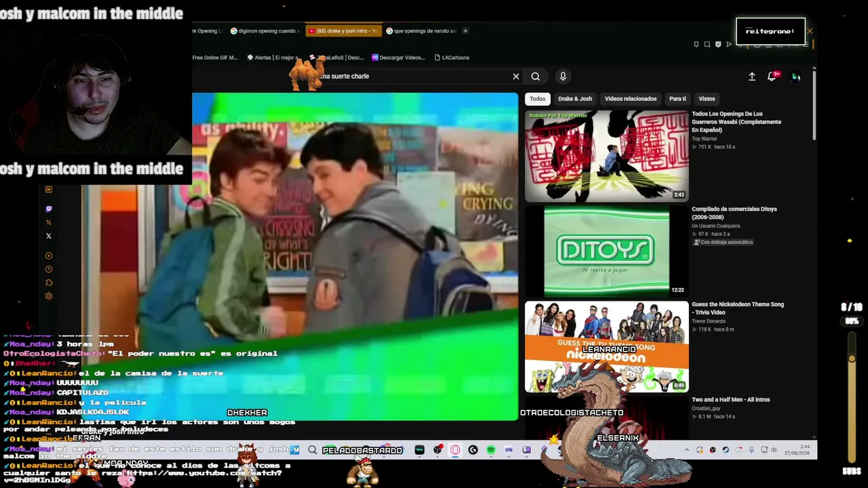This screenshot has height=488, width=868.
Task: Switch to 'digimon opening cuando' tab
Action: point(264,30)
